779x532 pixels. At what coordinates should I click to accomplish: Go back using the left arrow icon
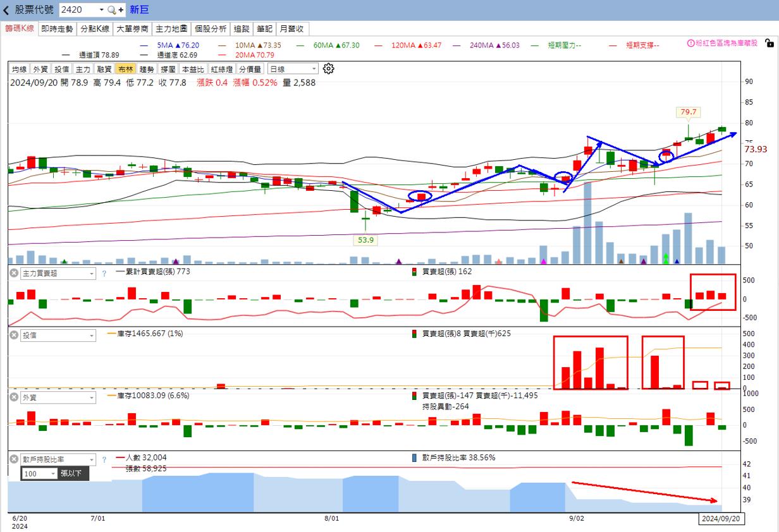(x=6, y=10)
